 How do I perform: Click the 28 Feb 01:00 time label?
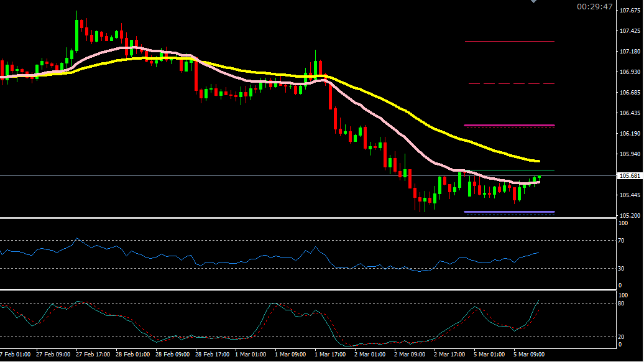pos(132,354)
